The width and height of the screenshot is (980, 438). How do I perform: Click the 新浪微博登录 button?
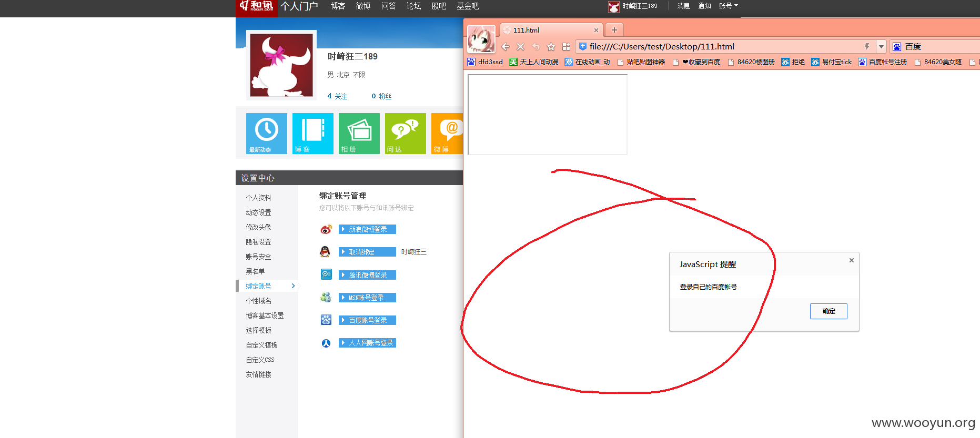click(367, 229)
